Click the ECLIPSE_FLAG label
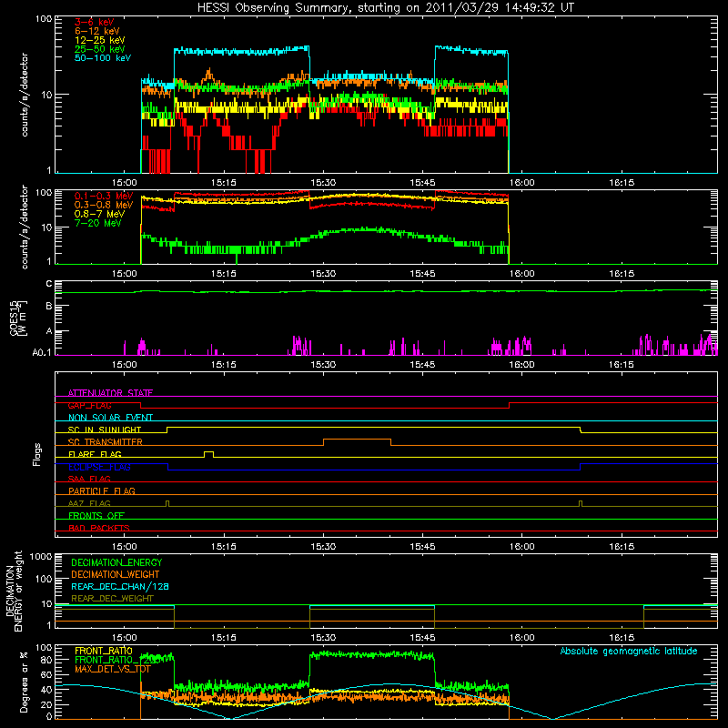 (99, 467)
